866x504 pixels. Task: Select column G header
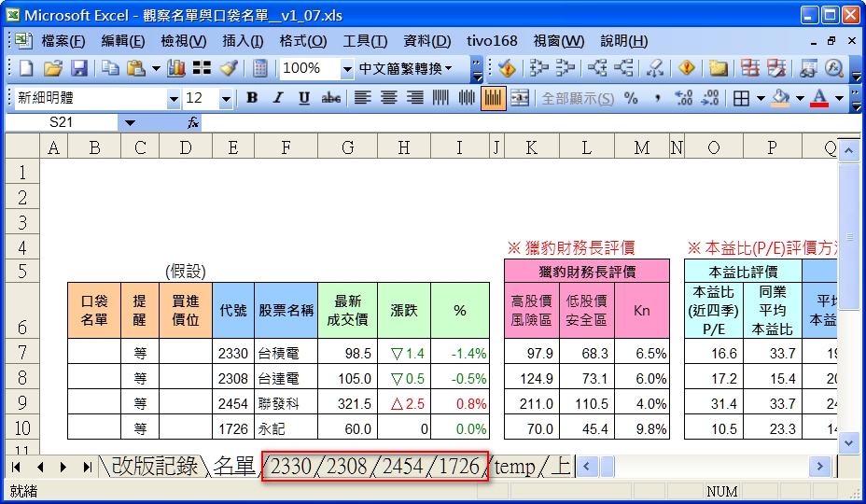[347, 147]
